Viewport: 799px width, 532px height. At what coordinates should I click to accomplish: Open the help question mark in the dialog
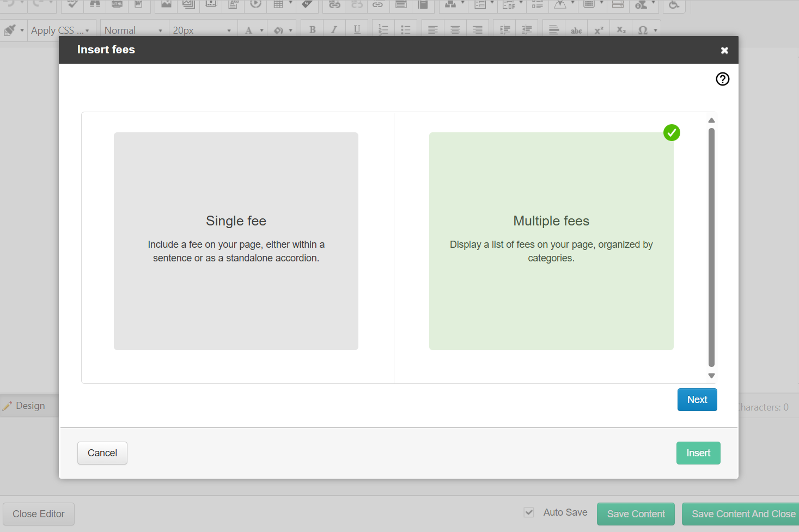722,79
